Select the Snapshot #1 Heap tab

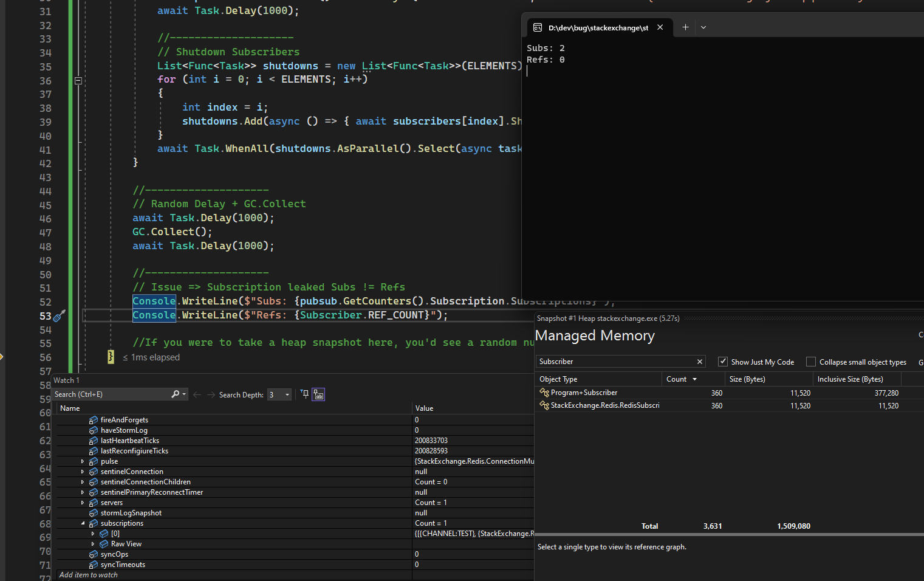(608, 318)
